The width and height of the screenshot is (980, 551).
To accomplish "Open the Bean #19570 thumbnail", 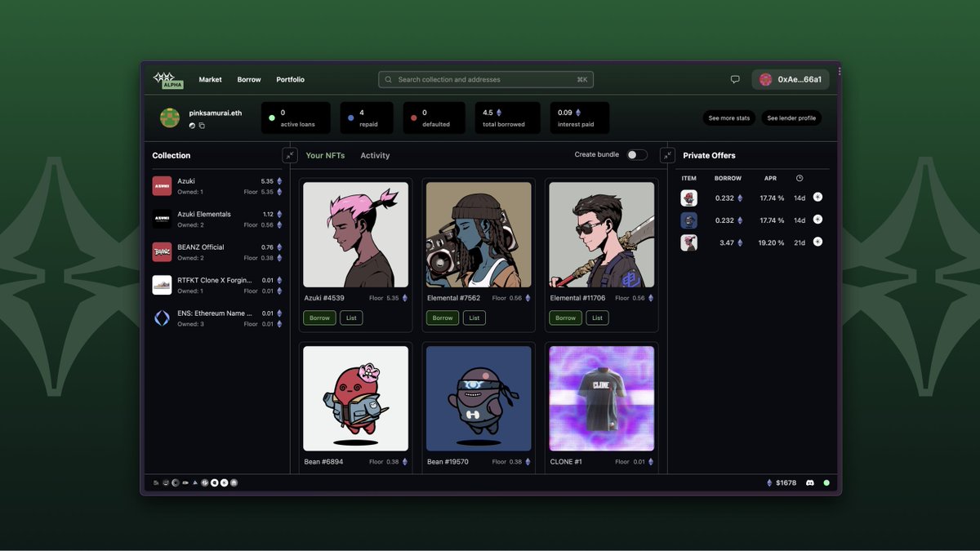I will [x=479, y=398].
